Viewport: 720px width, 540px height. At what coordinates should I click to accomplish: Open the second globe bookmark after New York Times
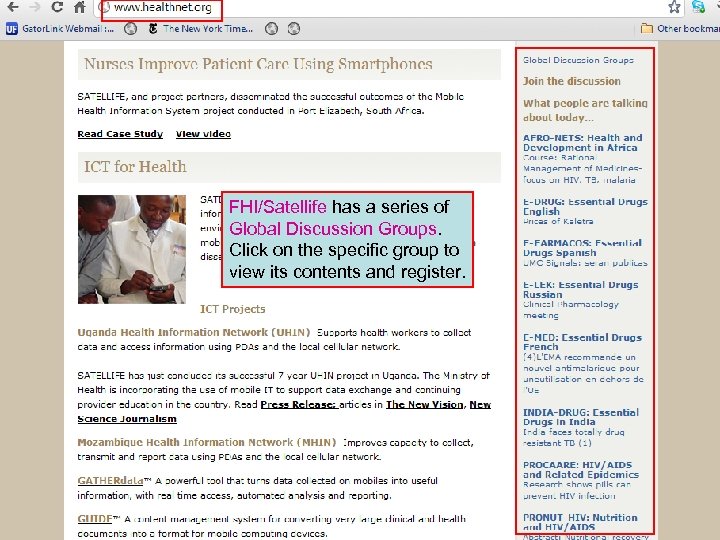pos(294,29)
